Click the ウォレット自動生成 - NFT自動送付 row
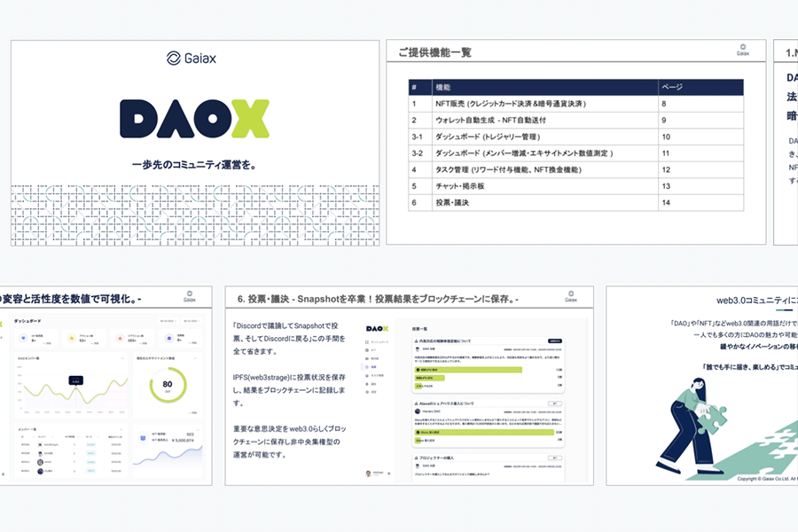The height and width of the screenshot is (532, 798). point(575,121)
